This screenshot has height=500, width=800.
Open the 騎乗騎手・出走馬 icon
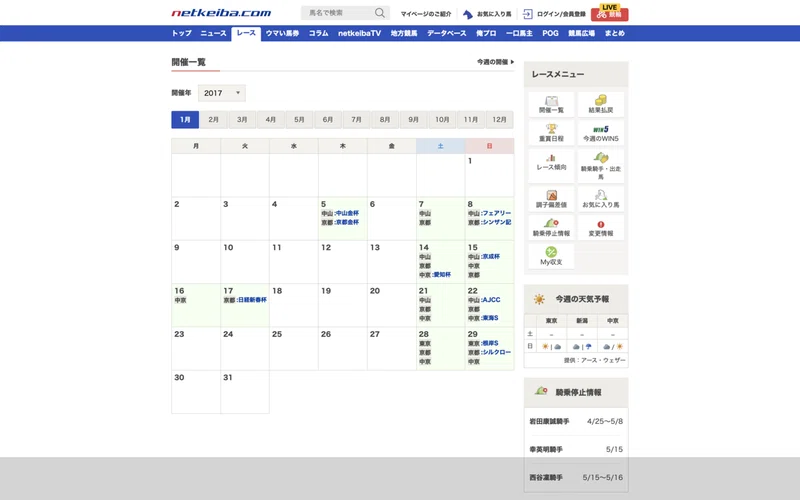601,165
